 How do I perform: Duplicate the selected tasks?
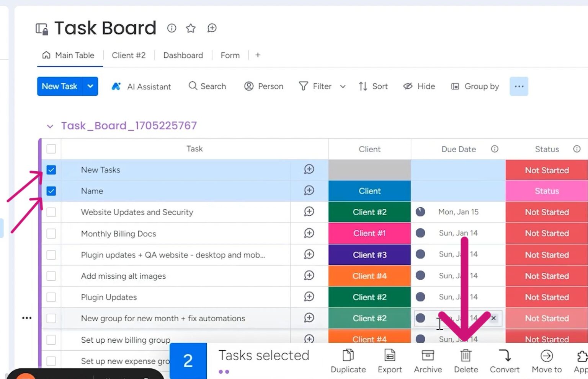point(348,360)
